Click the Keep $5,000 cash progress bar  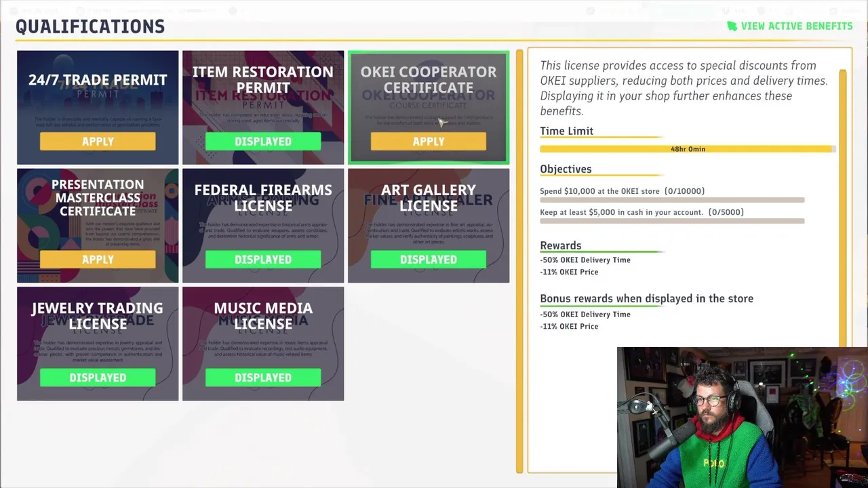(x=672, y=221)
